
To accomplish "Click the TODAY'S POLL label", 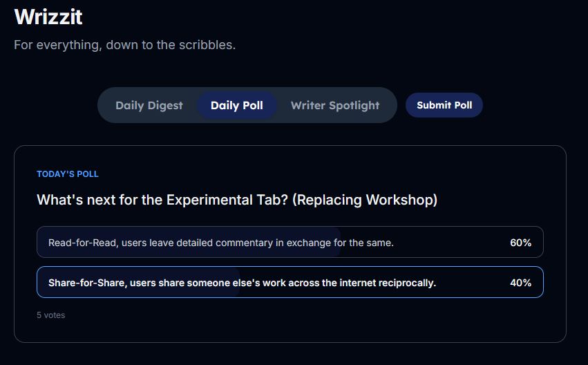I will pos(68,174).
